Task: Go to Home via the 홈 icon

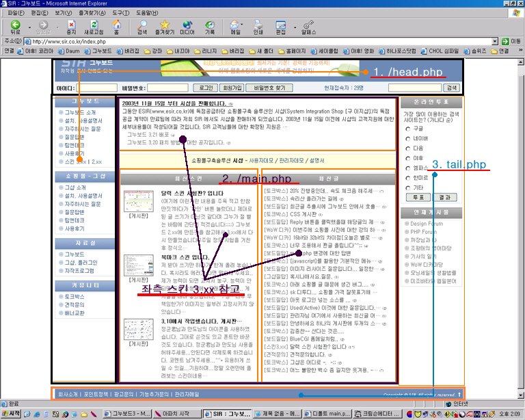Action: click(x=116, y=26)
